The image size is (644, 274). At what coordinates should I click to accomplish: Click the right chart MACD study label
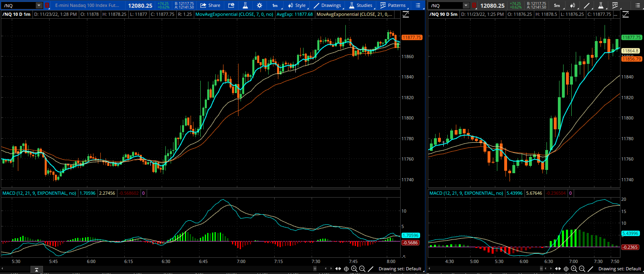tap(466, 193)
